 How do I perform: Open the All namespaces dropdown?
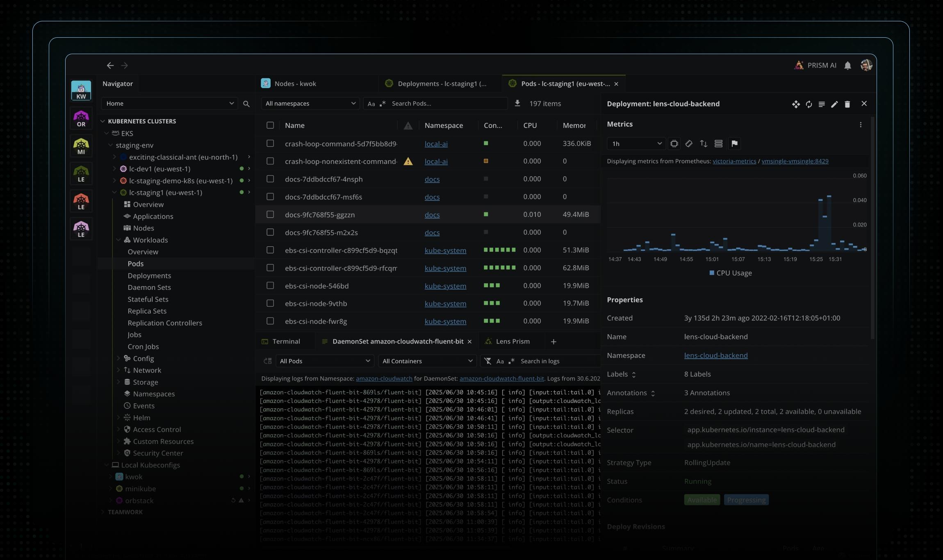(310, 104)
